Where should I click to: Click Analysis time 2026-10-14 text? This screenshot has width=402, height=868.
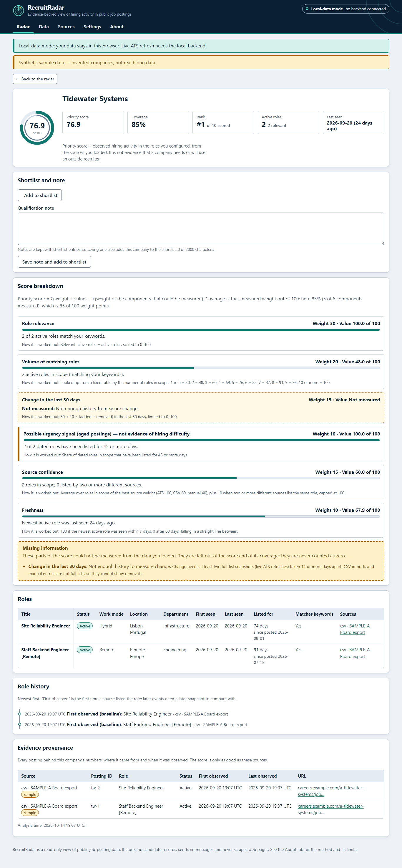pyautogui.click(x=52, y=825)
